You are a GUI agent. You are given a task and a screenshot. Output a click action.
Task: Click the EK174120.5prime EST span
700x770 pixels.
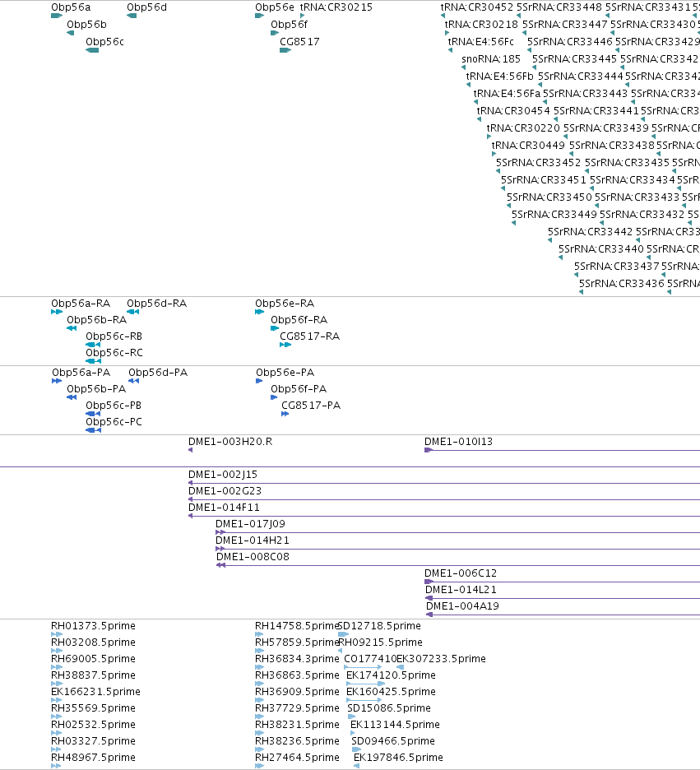pos(366,684)
